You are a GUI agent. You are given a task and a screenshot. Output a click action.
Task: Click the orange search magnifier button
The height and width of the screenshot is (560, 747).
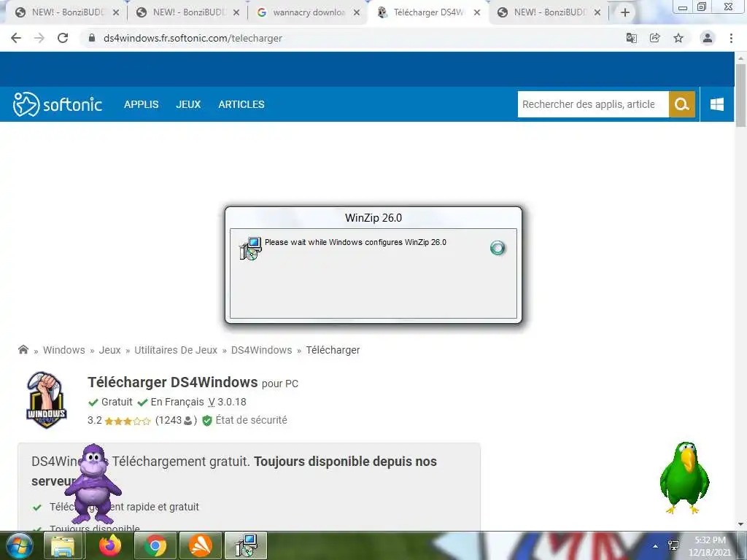pyautogui.click(x=682, y=104)
